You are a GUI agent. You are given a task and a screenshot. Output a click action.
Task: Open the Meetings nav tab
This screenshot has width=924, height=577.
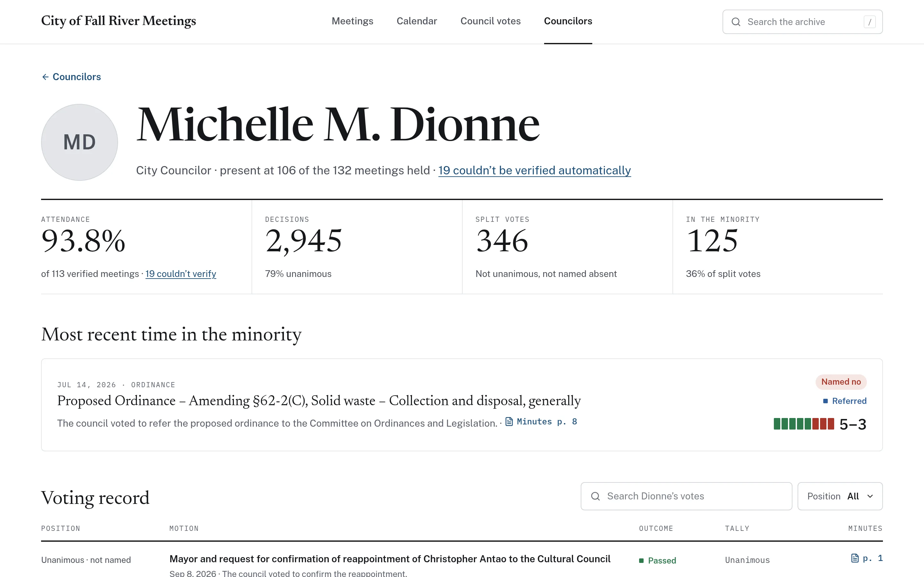pos(352,21)
